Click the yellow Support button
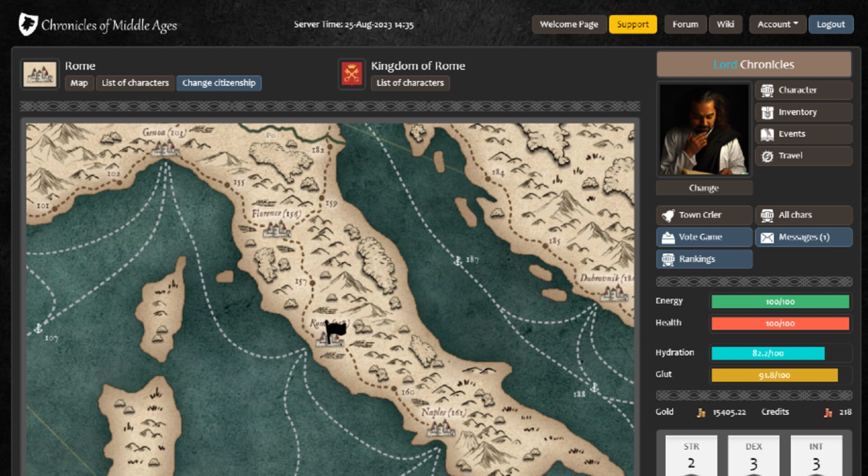The height and width of the screenshot is (476, 868). [x=632, y=24]
